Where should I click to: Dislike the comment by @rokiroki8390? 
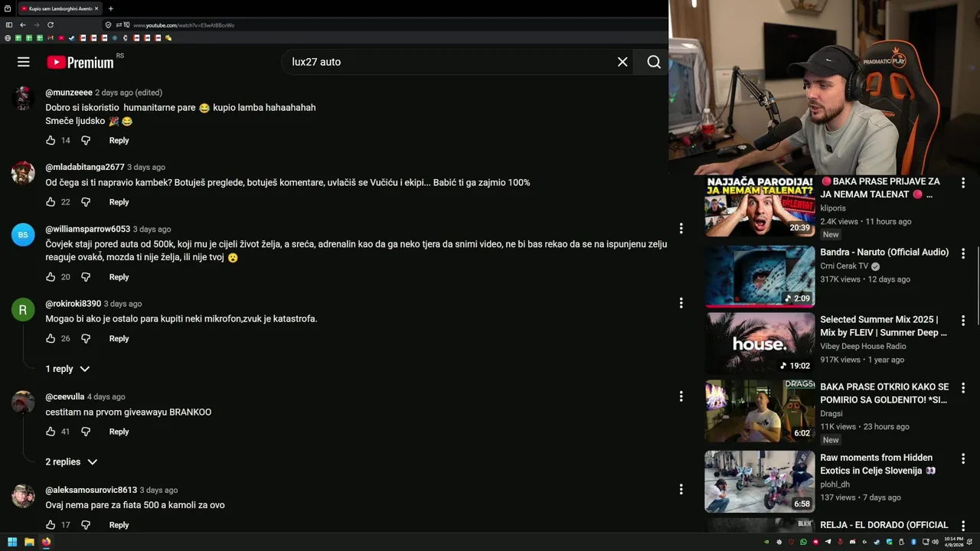point(86,338)
